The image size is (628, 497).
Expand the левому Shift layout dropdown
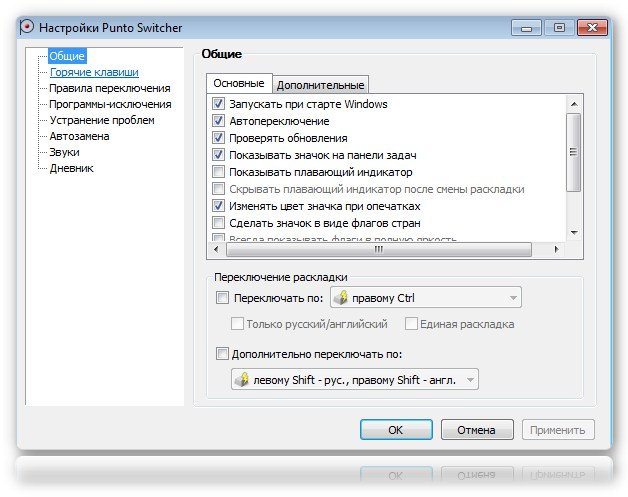click(468, 379)
